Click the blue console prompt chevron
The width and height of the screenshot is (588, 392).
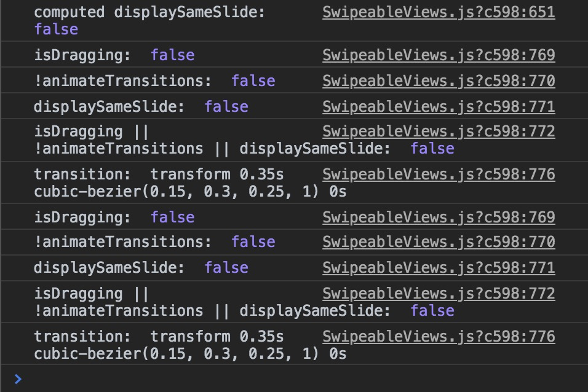[18, 379]
